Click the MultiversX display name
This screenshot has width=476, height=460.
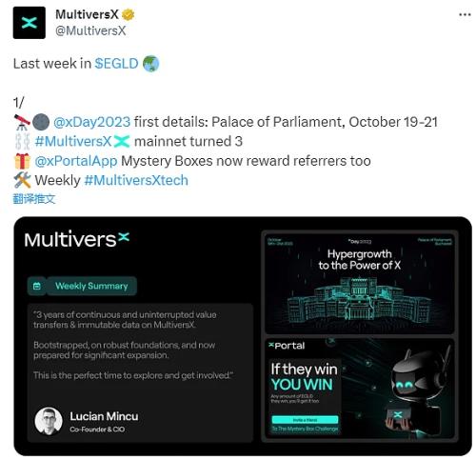pos(87,14)
